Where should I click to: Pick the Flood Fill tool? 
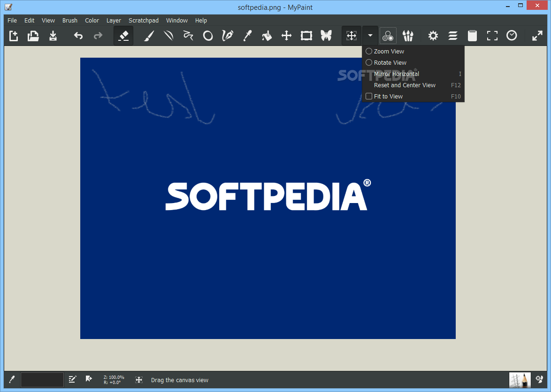click(267, 35)
